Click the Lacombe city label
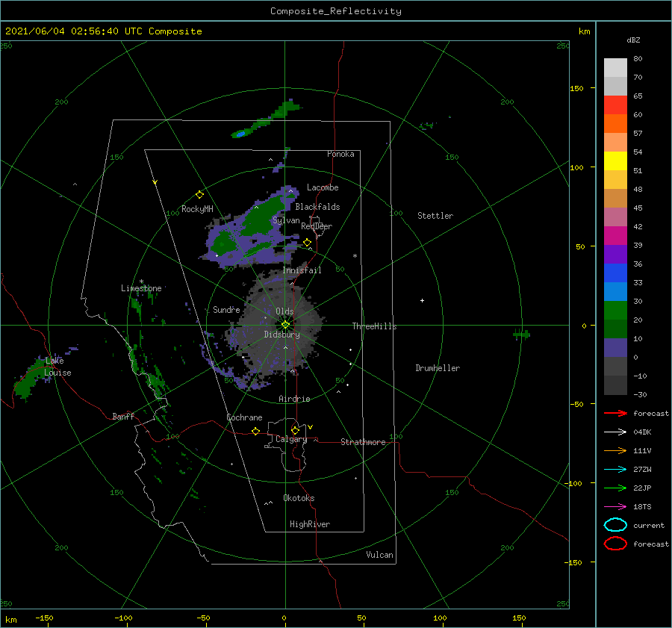 323,187
